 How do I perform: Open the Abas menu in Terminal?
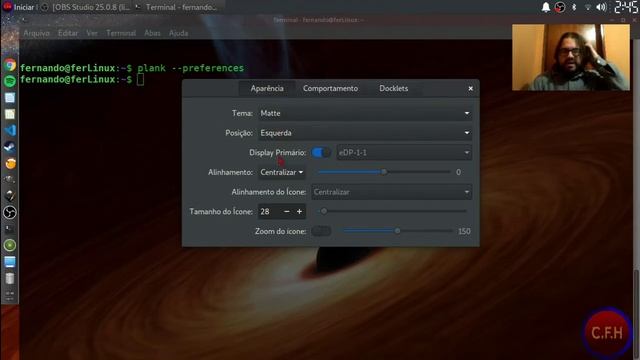point(152,33)
